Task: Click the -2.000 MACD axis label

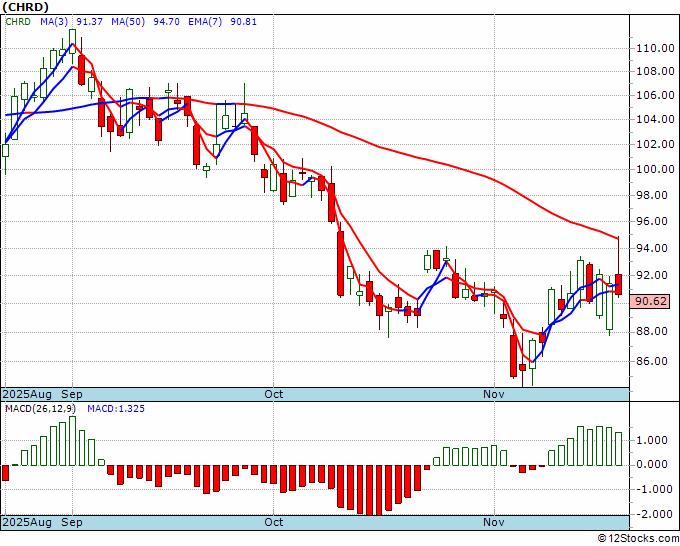Action: tap(653, 514)
